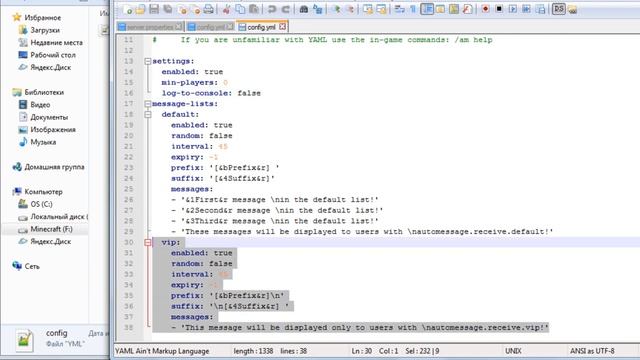Click the UNIX line ending status entry

(513, 351)
